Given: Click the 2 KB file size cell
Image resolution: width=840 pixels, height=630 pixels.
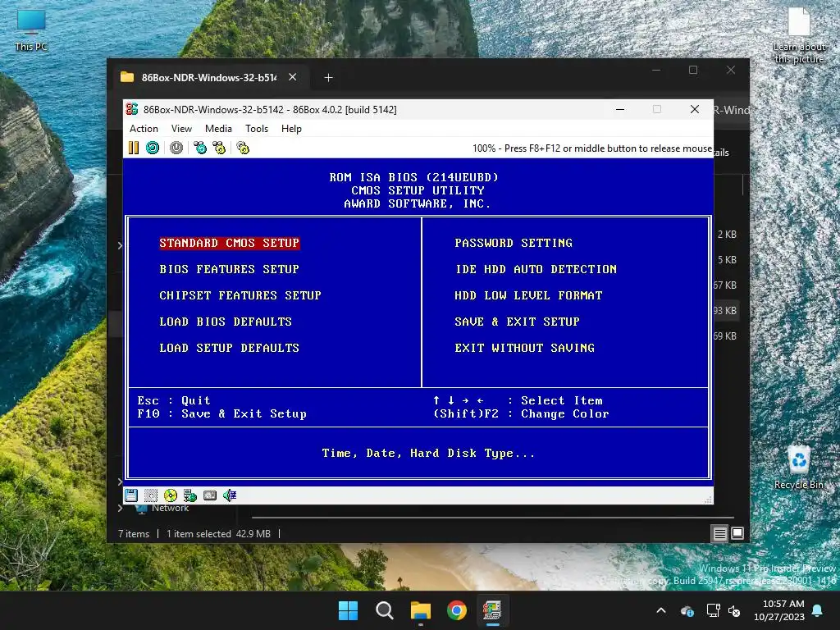Looking at the screenshot, I should click(727, 234).
